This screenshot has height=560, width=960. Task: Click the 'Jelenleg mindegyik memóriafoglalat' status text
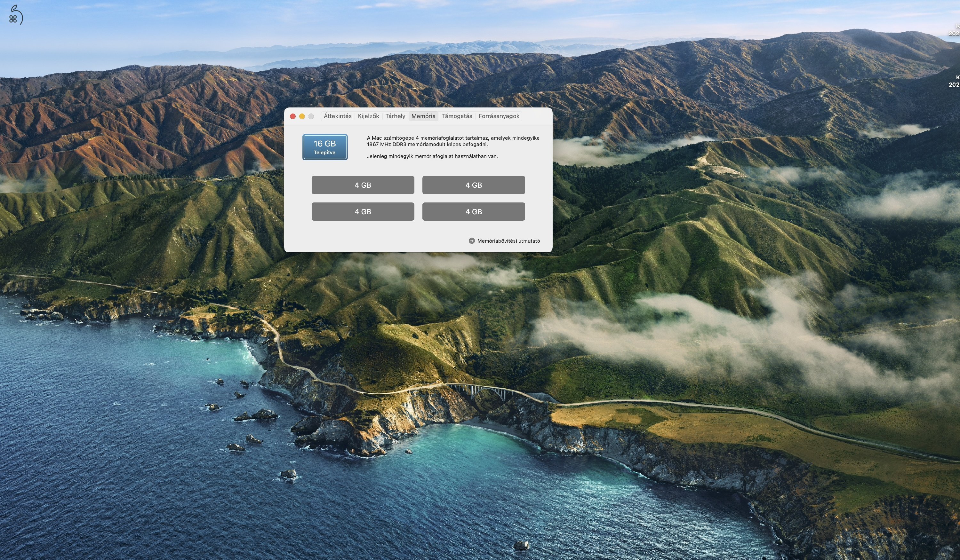(432, 156)
